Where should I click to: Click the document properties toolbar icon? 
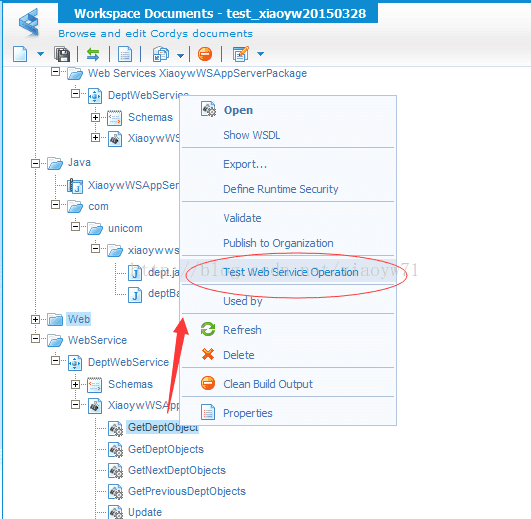[125, 54]
